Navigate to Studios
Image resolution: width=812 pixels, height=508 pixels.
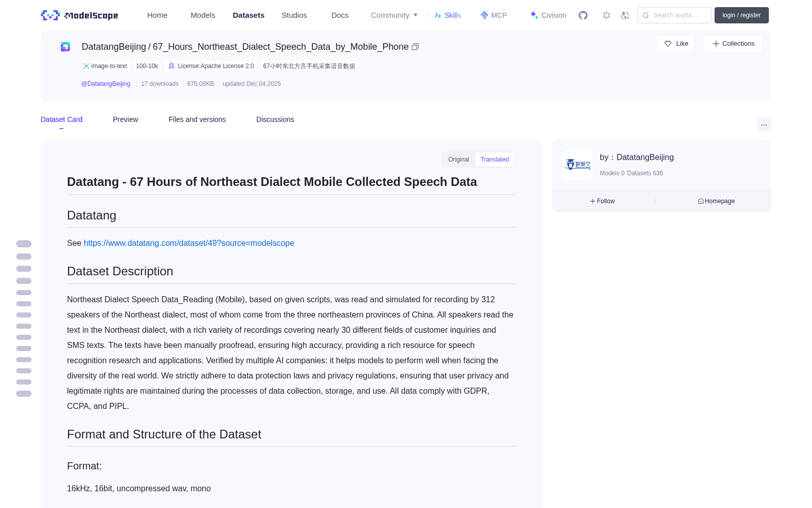tap(294, 15)
